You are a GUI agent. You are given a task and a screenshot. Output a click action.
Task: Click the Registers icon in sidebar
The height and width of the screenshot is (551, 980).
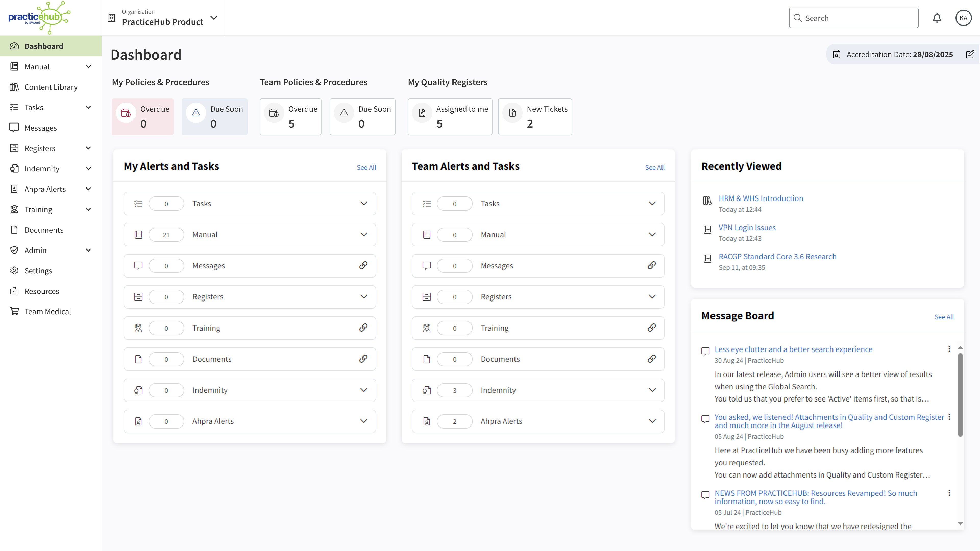(x=14, y=147)
